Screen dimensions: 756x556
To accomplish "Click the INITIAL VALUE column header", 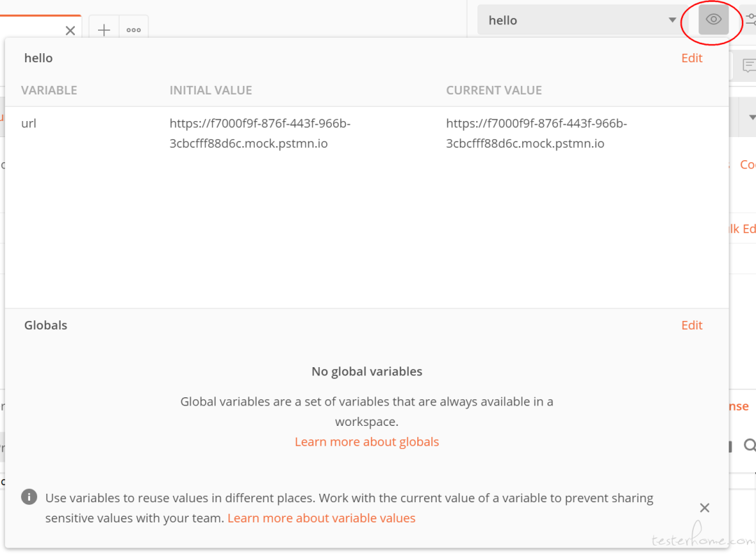I will coord(211,91).
